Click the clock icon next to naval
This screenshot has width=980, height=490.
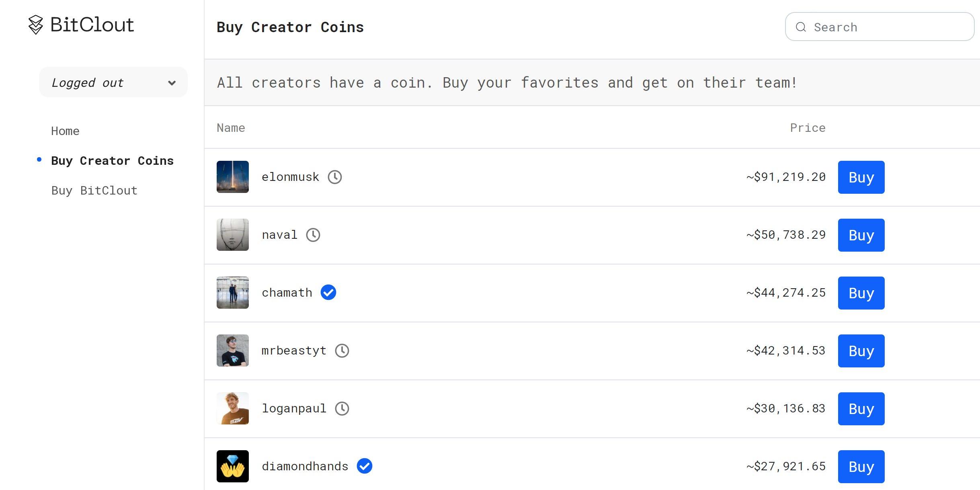[314, 235]
